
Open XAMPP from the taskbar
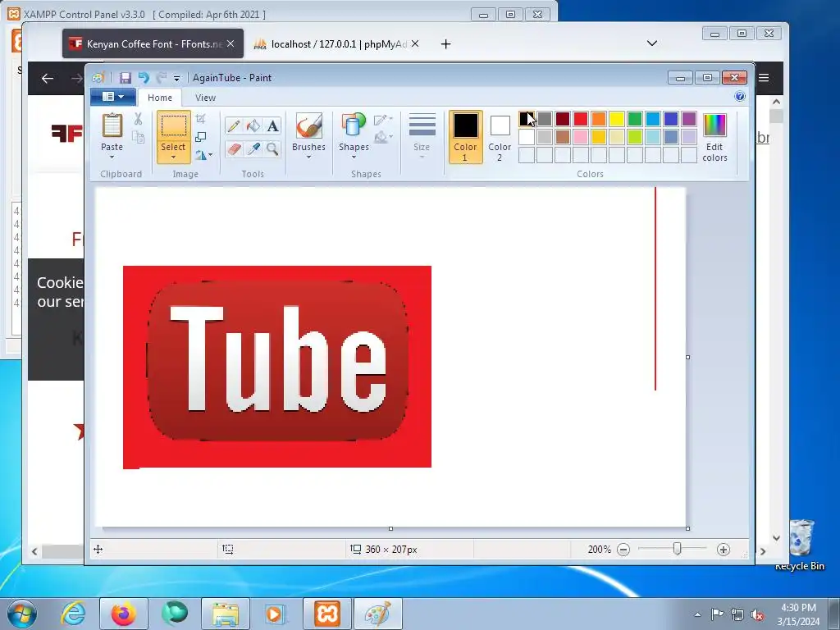[x=327, y=614]
